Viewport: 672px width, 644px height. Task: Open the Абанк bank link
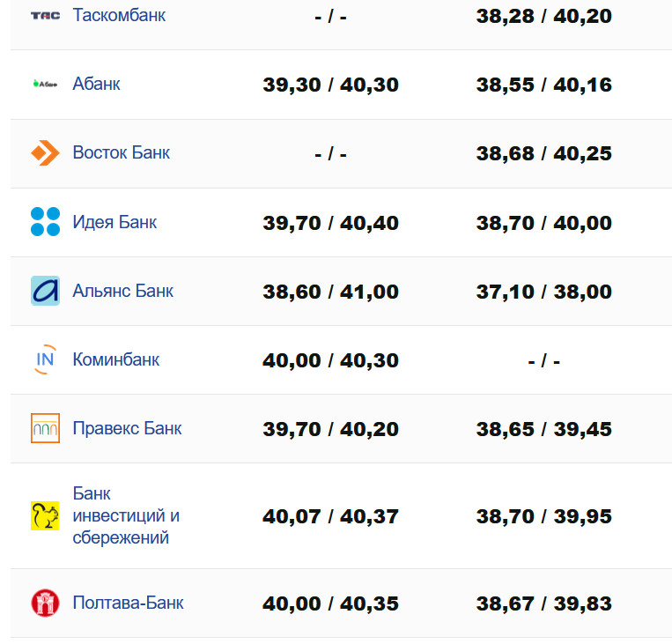[x=96, y=85]
